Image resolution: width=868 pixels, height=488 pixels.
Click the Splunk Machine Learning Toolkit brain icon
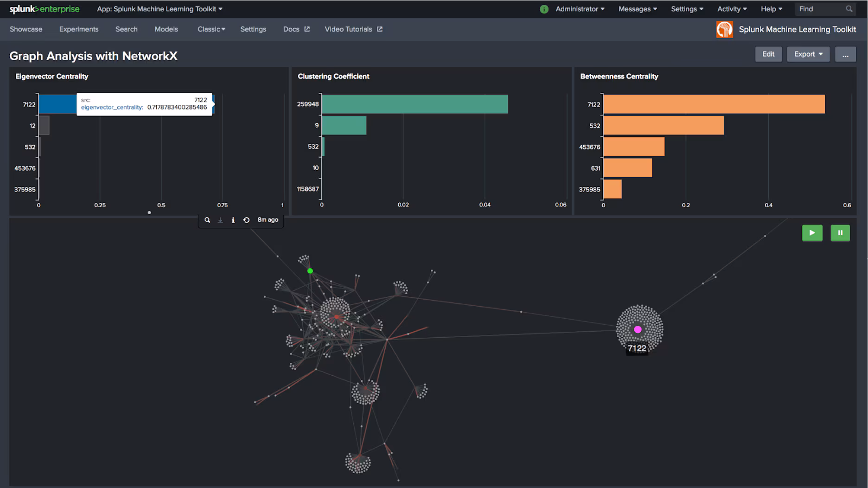724,29
